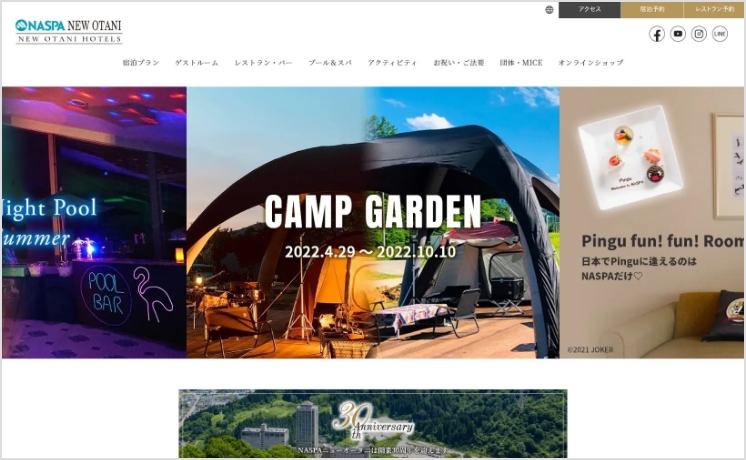Click the レストラン予約 button
This screenshot has width=746, height=460.
click(x=714, y=10)
